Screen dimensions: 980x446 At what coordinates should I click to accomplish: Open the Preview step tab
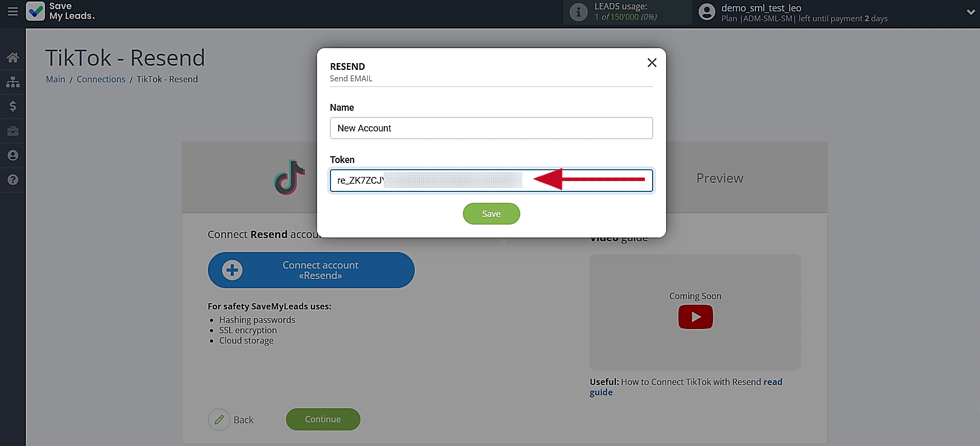(x=719, y=178)
